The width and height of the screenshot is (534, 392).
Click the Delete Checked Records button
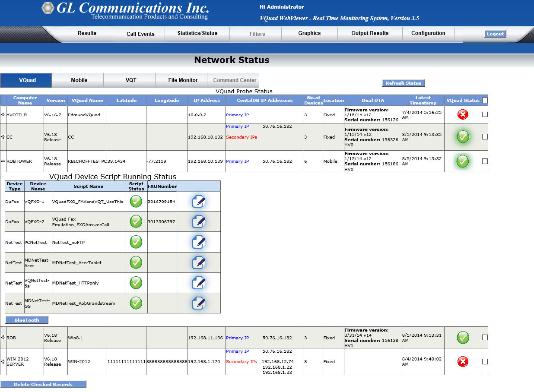43,384
